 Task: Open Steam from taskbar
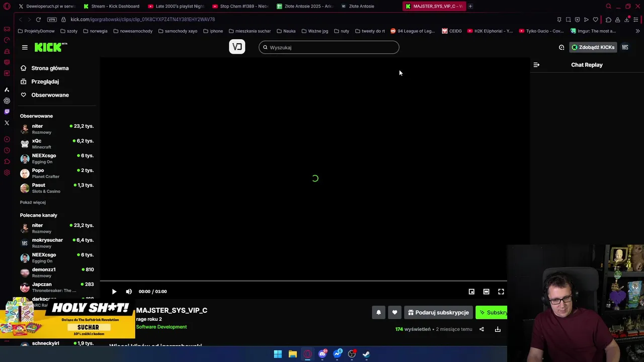click(x=366, y=354)
